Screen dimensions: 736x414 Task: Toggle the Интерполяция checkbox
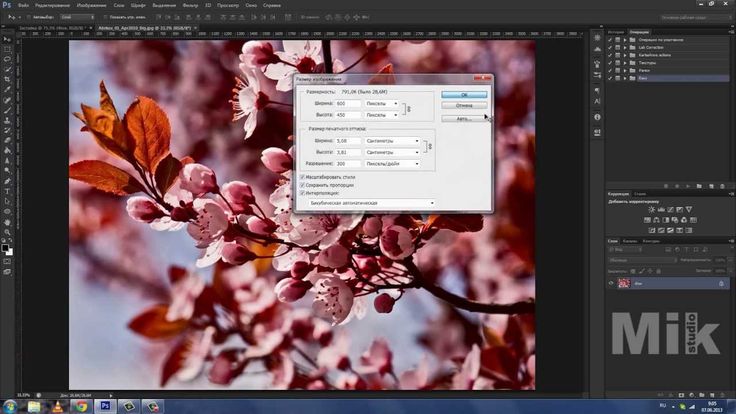coord(302,193)
